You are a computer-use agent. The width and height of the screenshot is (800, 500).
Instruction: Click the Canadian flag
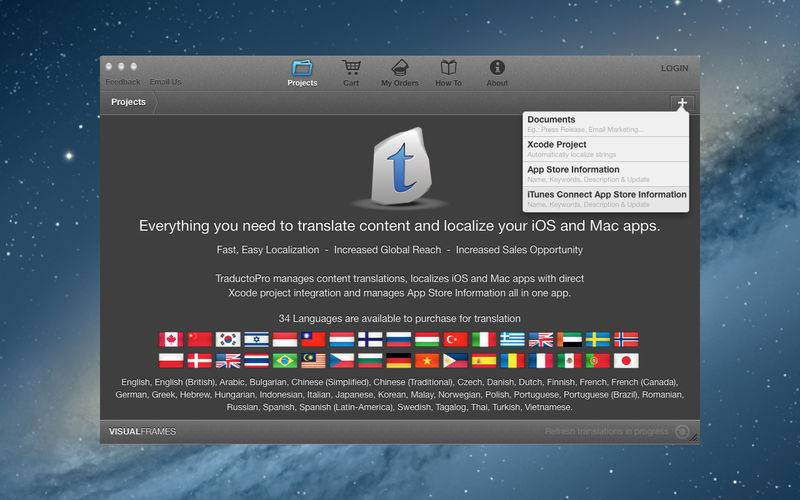point(171,339)
